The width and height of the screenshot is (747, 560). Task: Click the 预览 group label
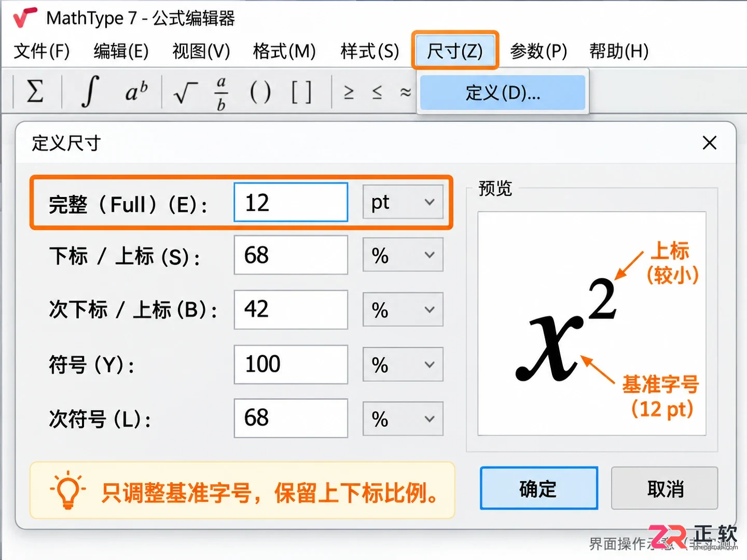tap(495, 188)
